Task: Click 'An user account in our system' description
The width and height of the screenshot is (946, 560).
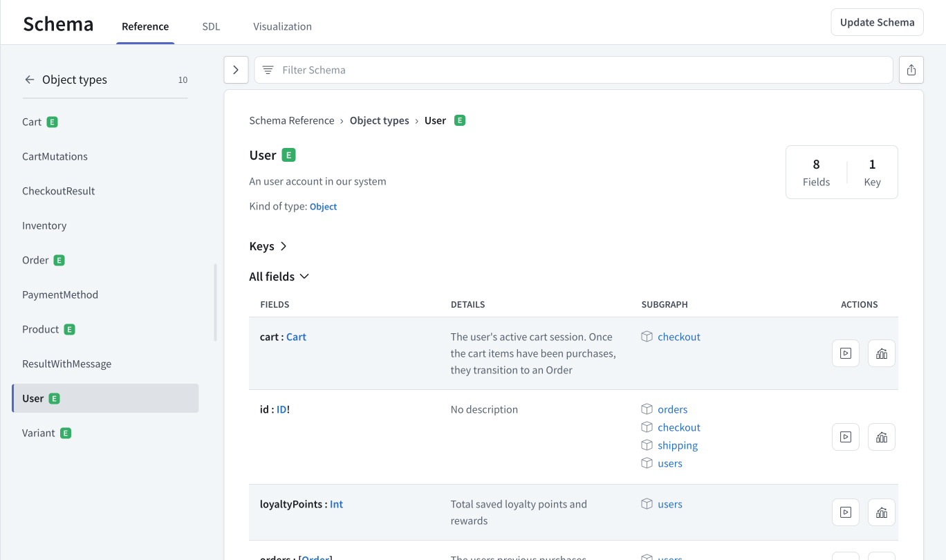Action: click(x=317, y=181)
